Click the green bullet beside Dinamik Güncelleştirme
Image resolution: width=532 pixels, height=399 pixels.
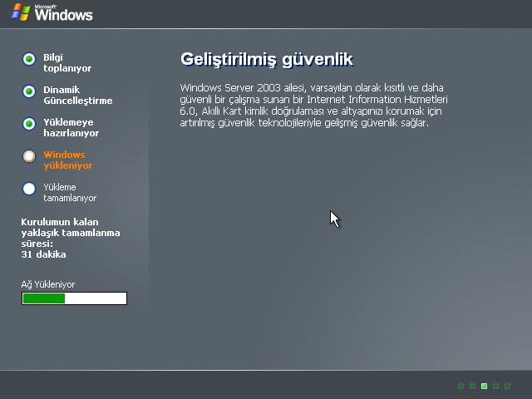[29, 91]
